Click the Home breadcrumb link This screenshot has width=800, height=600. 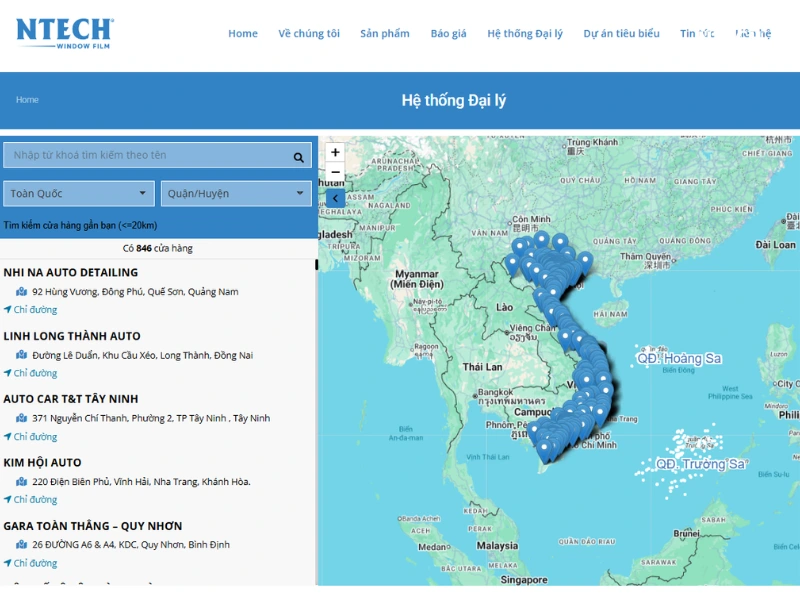point(27,100)
